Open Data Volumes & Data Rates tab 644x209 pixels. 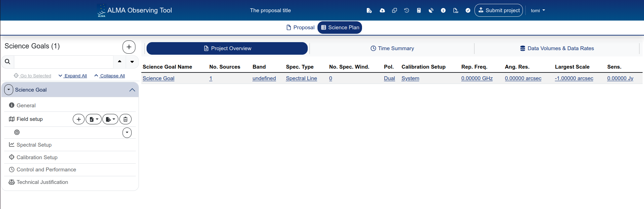[557, 48]
